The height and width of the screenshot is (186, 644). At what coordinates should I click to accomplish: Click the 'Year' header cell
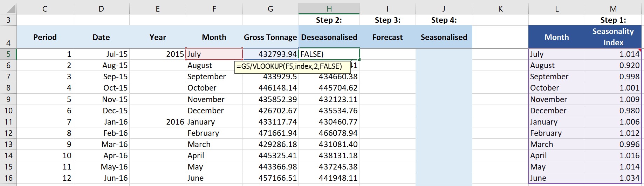(x=158, y=37)
